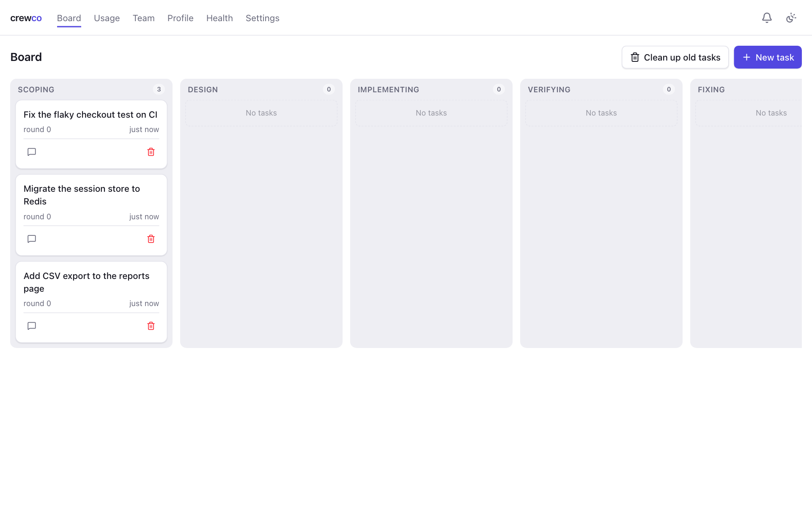Click 'No tasks' placeholder in VERIFYING column
The width and height of the screenshot is (812, 508).
point(601,113)
